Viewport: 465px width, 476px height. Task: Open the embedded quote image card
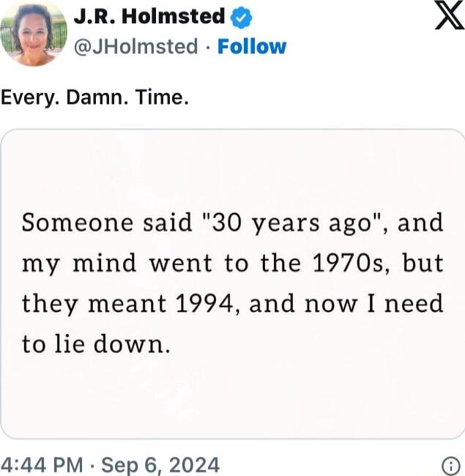pos(233,284)
